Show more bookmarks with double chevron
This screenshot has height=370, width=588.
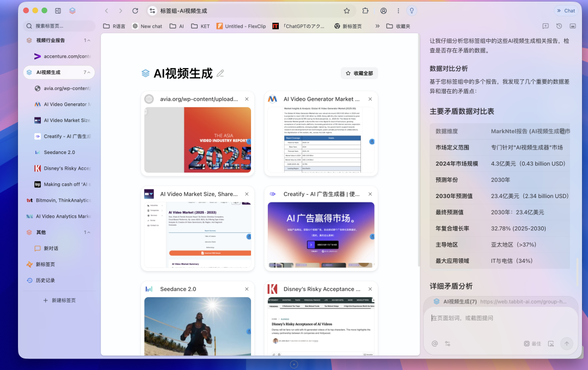coord(377,26)
